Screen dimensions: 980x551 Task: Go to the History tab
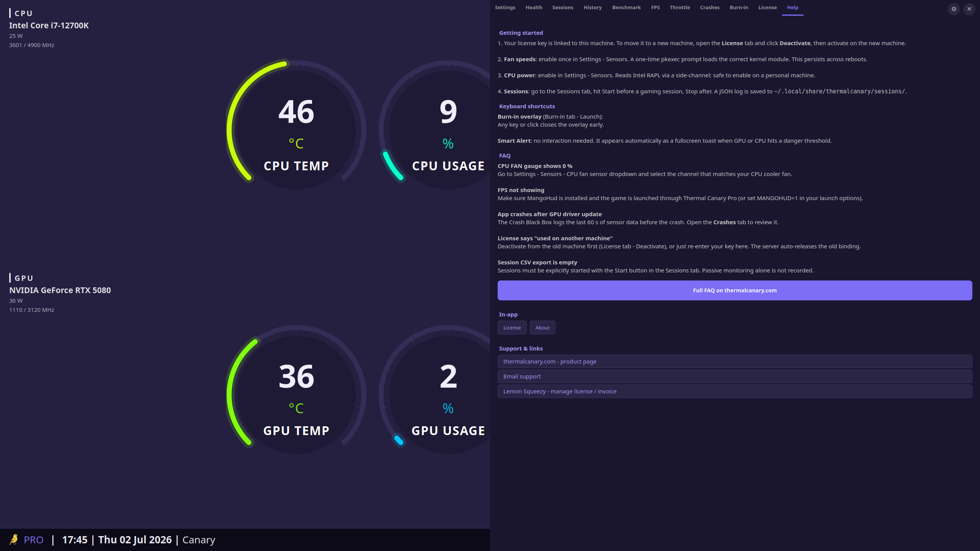pos(593,7)
